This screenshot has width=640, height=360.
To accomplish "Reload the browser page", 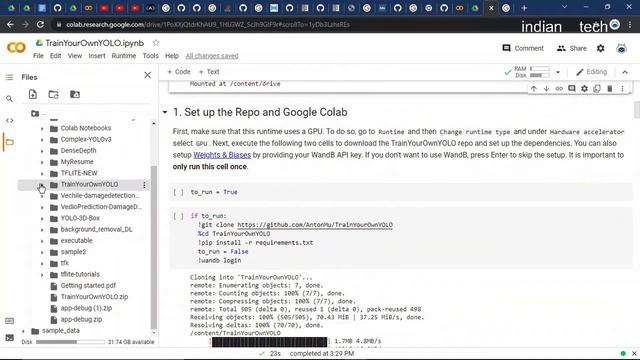I will coord(40,24).
